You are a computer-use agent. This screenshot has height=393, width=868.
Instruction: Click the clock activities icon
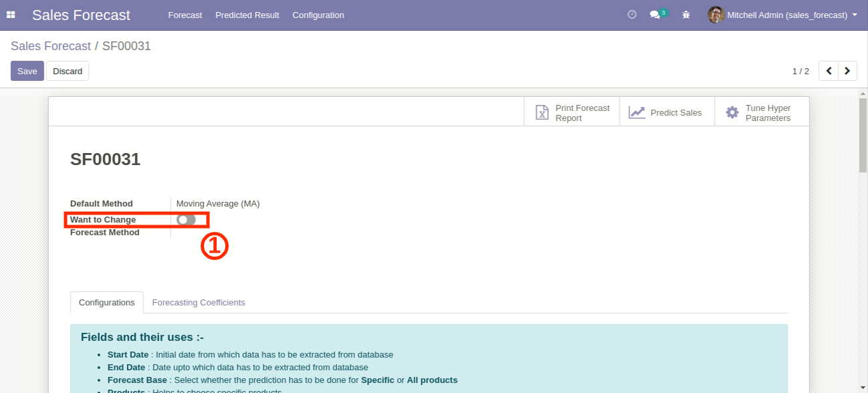click(x=631, y=15)
